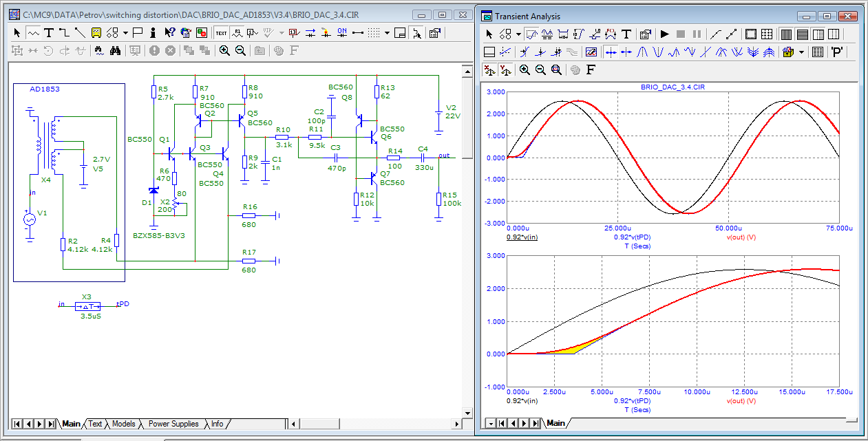Activate the component (waveform) mode tool
Screen dimensions: 868x441
click(x=33, y=32)
